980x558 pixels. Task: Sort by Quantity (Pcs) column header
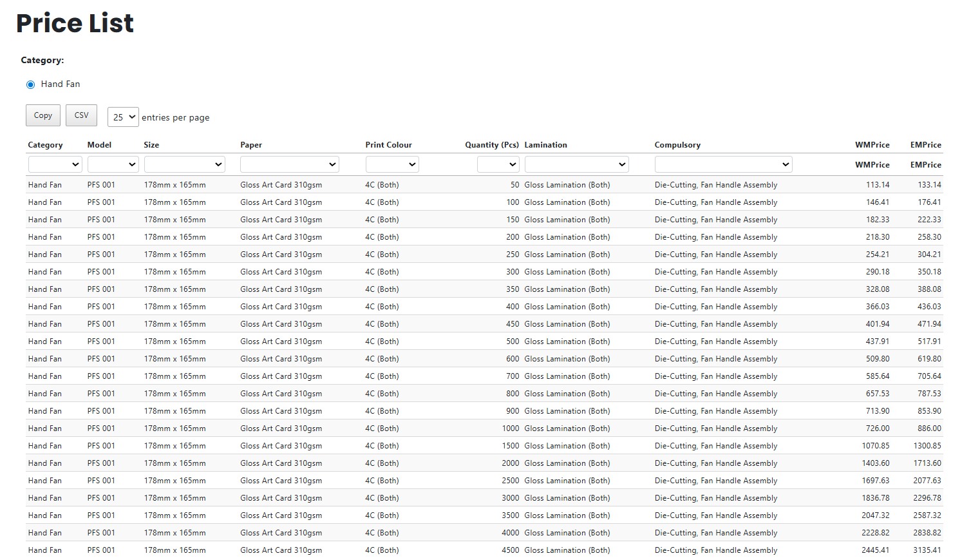pyautogui.click(x=491, y=145)
